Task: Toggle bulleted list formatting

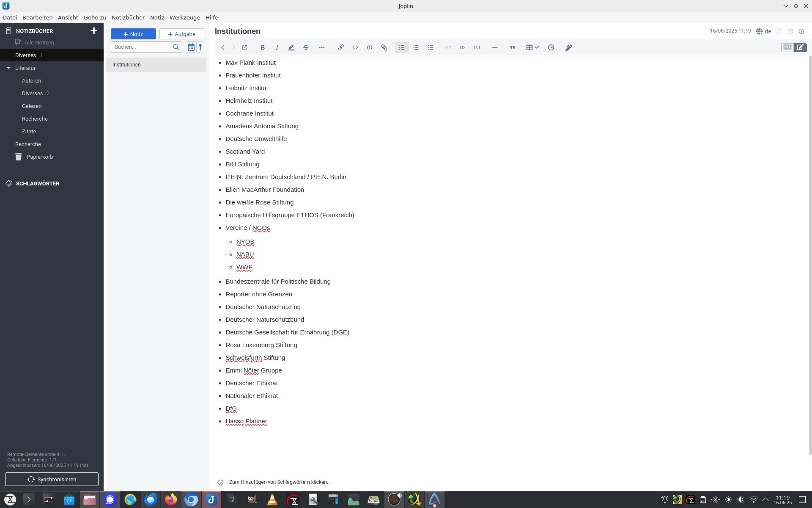Action: click(402, 47)
